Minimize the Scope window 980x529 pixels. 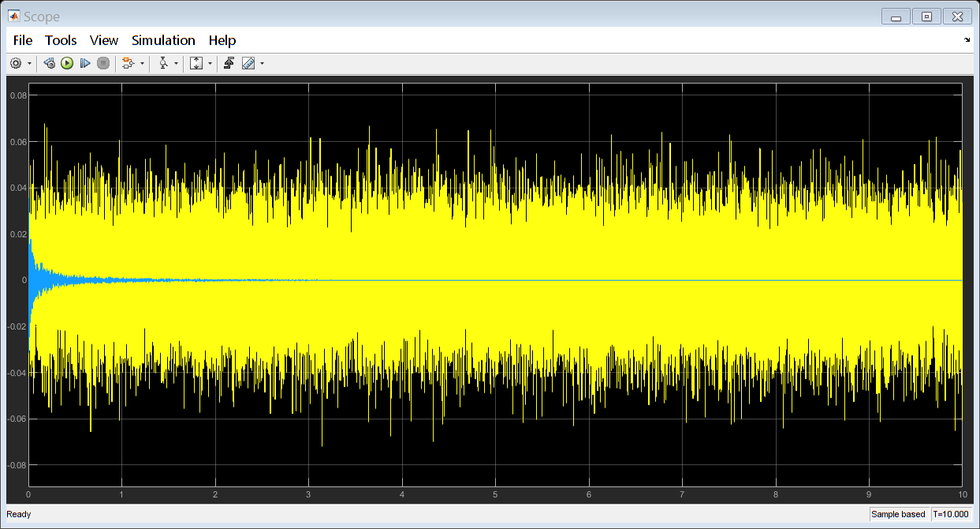(897, 16)
